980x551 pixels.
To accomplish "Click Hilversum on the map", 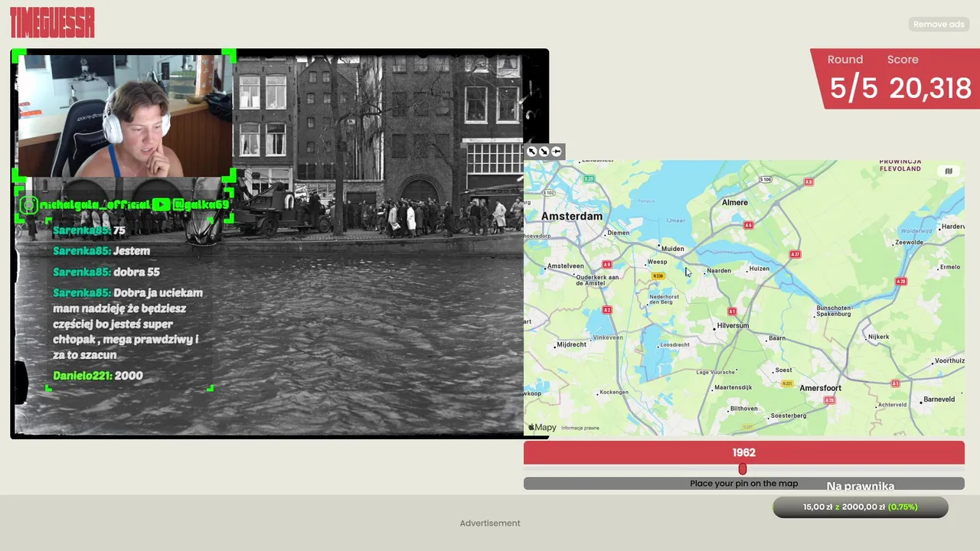I will click(x=733, y=326).
